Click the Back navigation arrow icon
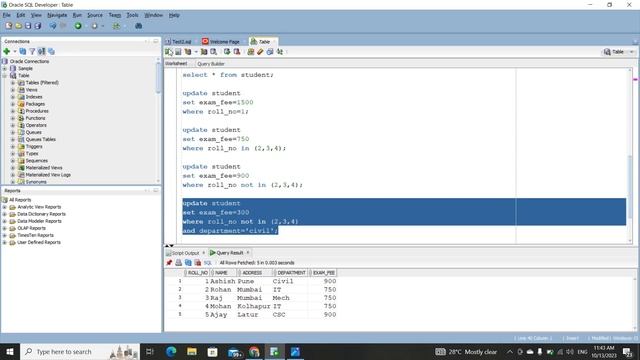Screen dimensions: 640x360 click(53, 26)
